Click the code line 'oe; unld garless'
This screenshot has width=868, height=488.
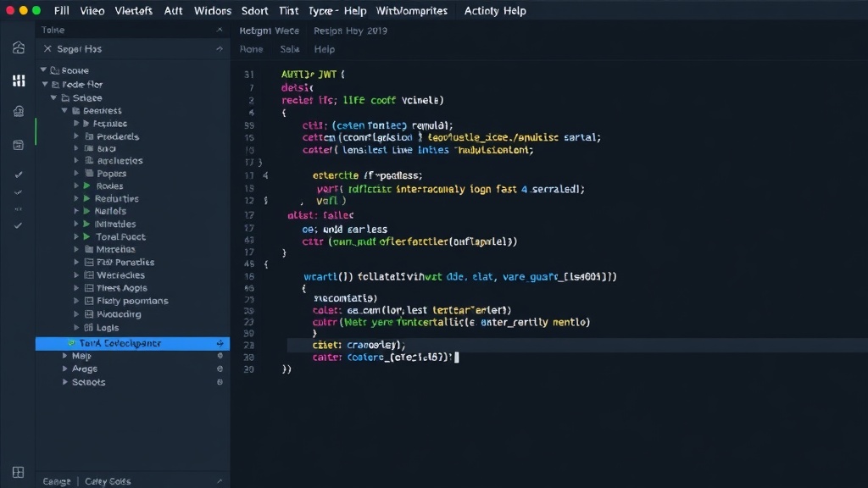click(x=344, y=229)
